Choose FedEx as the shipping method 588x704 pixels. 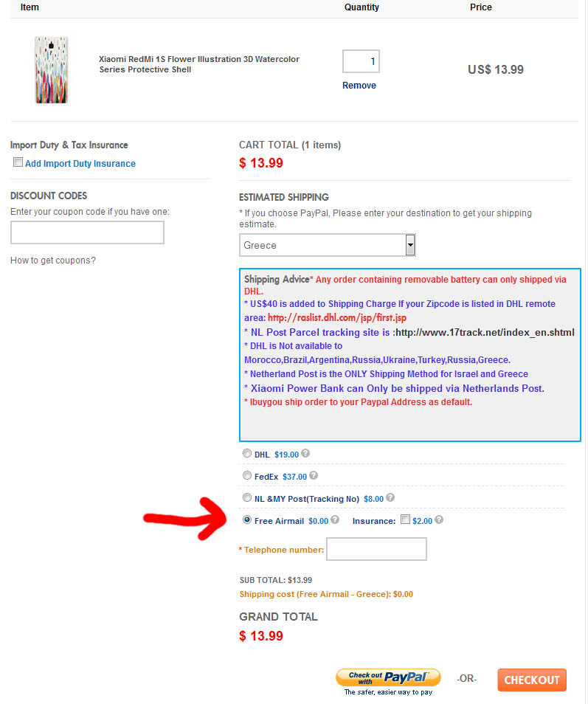(247, 475)
